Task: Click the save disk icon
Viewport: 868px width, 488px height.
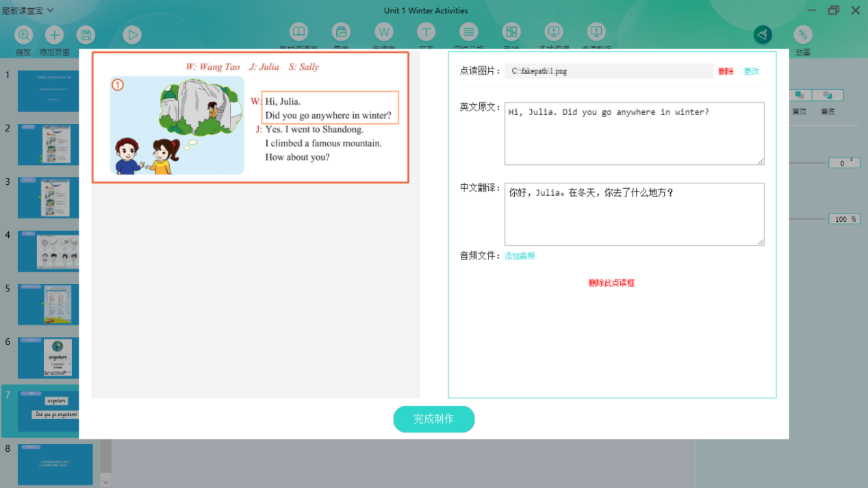Action: [x=85, y=35]
